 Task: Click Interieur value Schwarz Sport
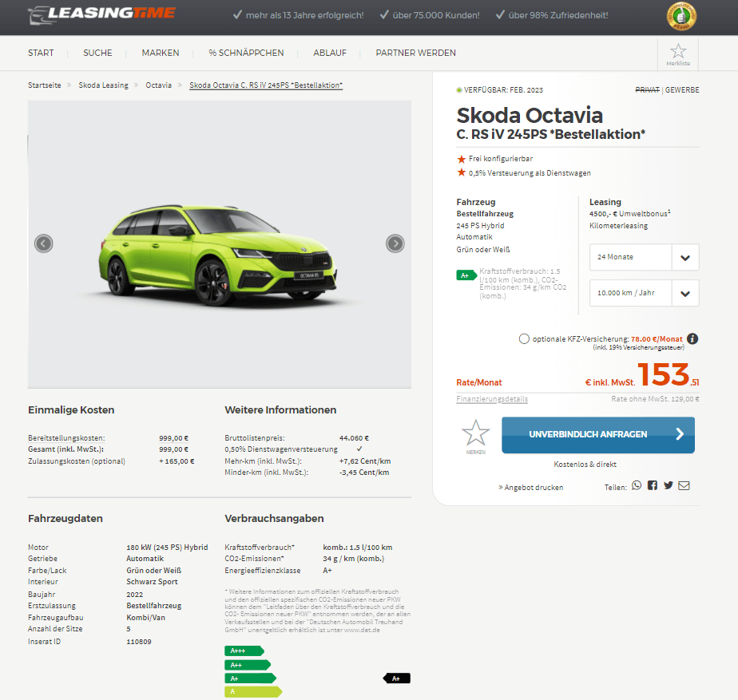pyautogui.click(x=152, y=581)
